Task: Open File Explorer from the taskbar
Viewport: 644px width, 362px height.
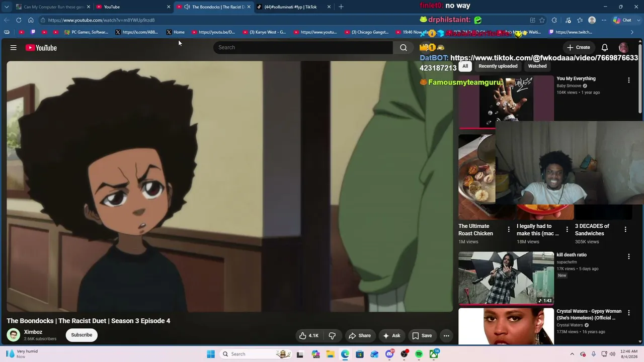Action: pyautogui.click(x=330, y=354)
